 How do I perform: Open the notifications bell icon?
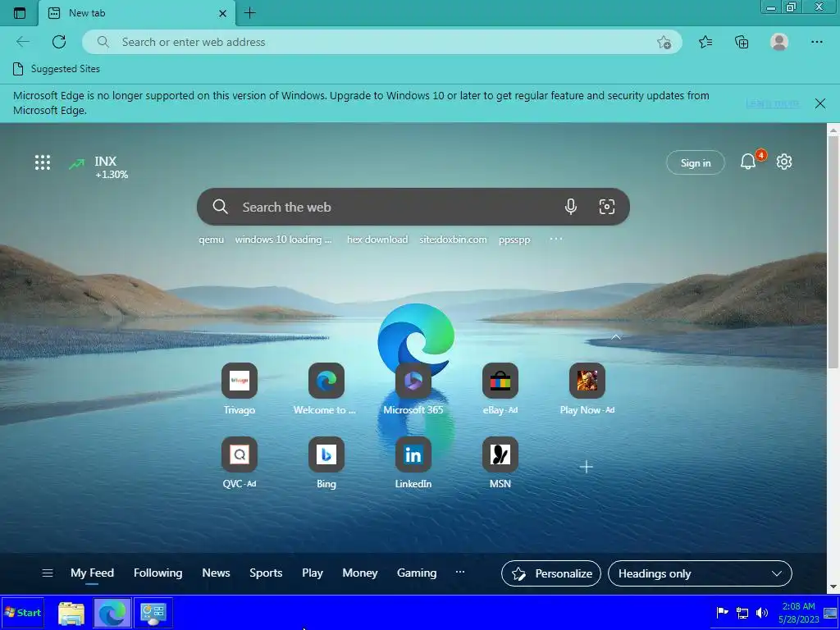pos(748,162)
